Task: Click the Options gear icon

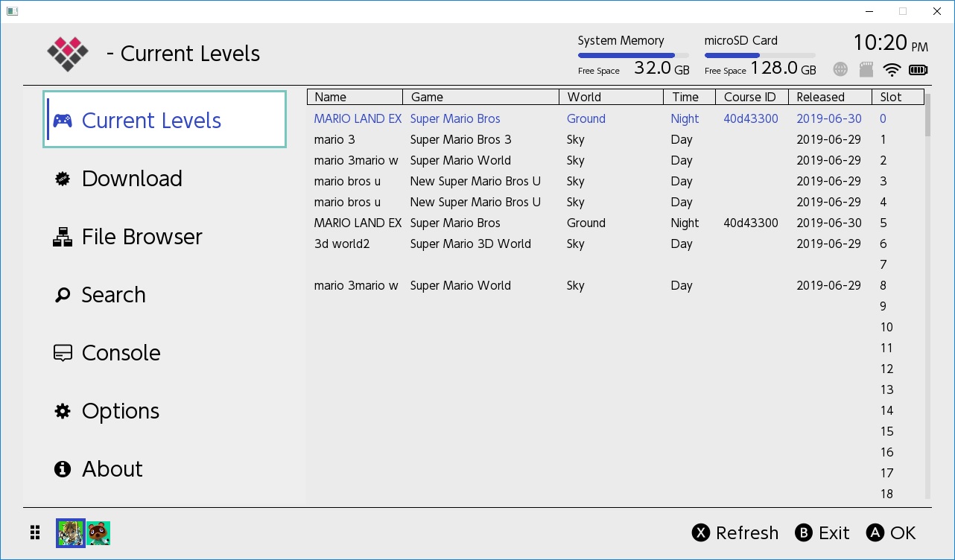Action: (63, 411)
